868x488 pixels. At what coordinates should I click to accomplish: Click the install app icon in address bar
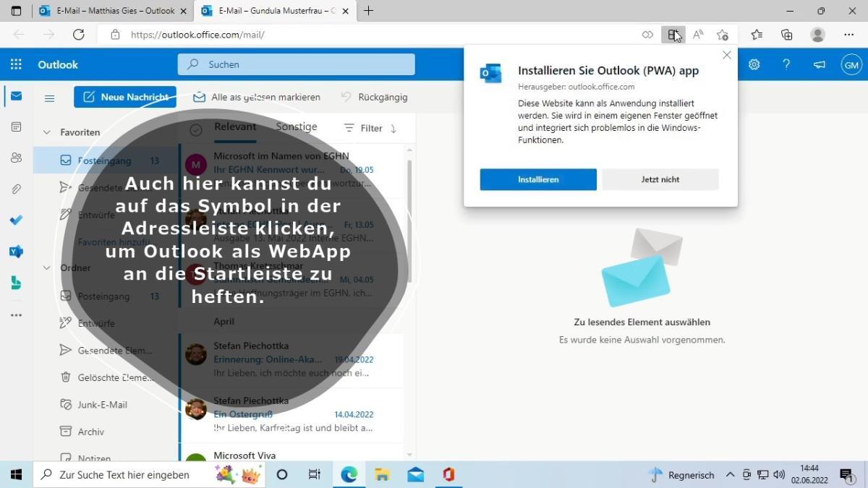pos(673,35)
